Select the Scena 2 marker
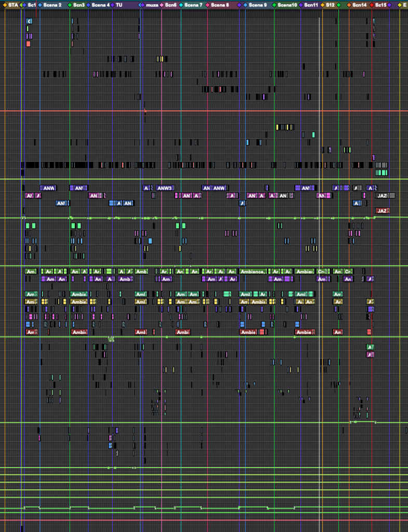The image size is (408, 532). tap(52, 5)
